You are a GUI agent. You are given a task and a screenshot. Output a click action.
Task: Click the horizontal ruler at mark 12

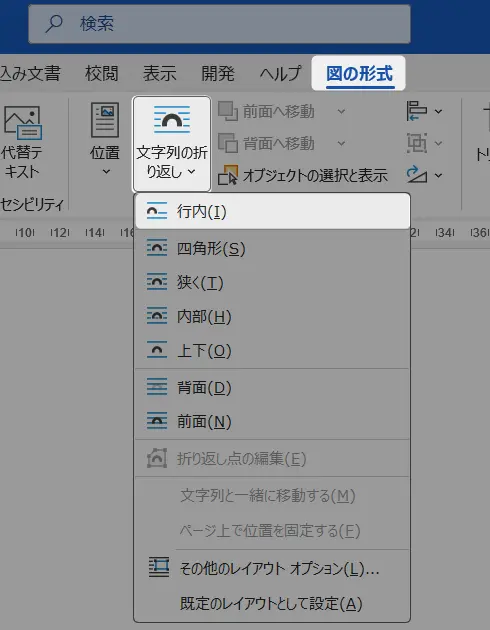pos(59,232)
